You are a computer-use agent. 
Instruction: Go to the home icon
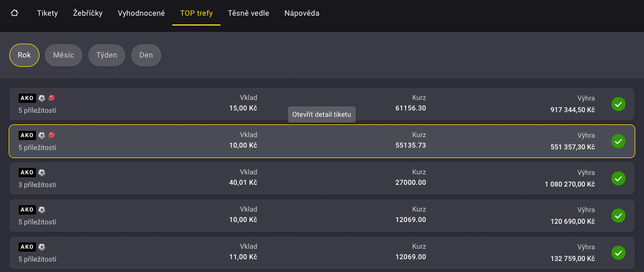pos(15,13)
